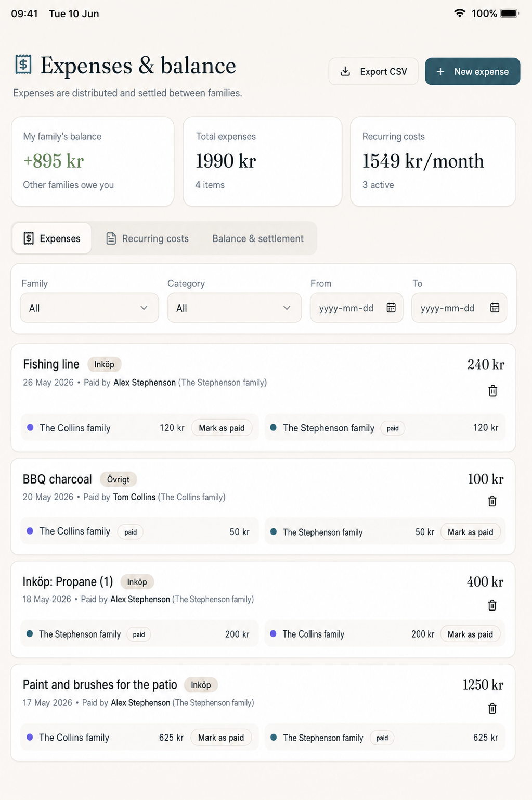Click the Fishing line expense title
This screenshot has height=800, width=532.
click(51, 364)
